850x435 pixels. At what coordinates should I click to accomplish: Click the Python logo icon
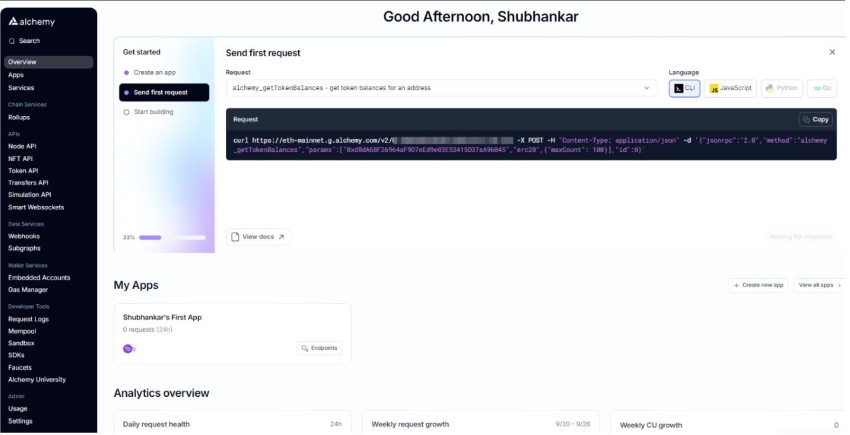click(770, 88)
